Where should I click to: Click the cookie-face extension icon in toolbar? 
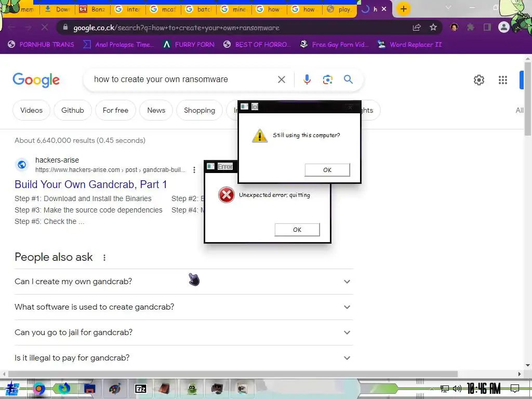pyautogui.click(x=454, y=27)
